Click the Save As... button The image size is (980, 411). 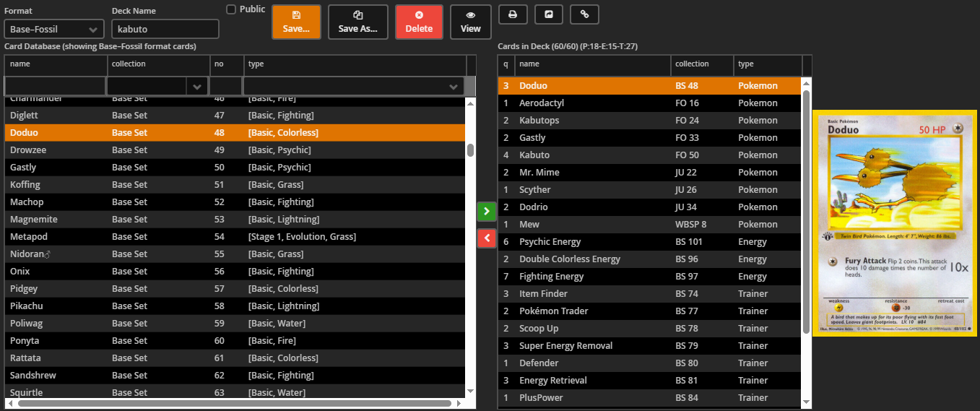(357, 22)
